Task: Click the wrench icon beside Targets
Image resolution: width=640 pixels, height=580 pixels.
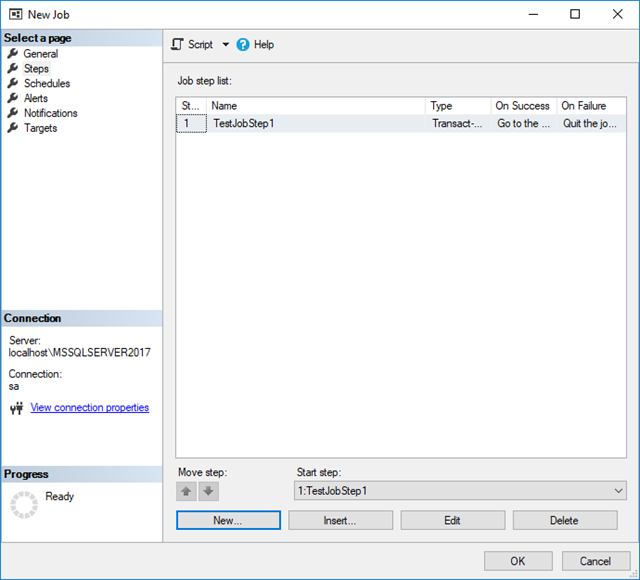Action: click(x=13, y=128)
